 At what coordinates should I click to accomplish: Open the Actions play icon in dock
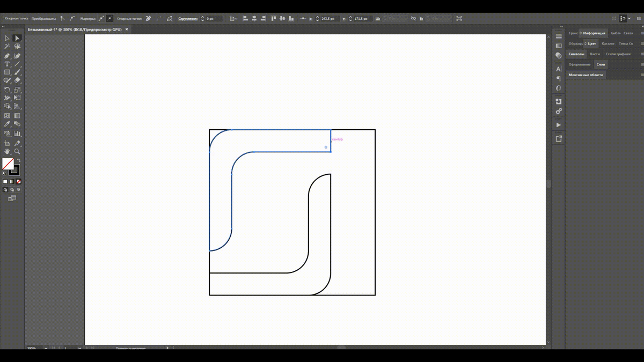559,124
